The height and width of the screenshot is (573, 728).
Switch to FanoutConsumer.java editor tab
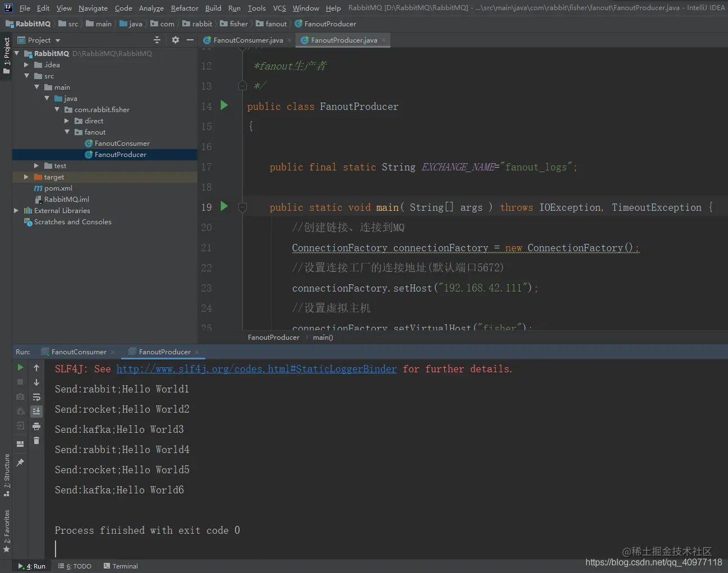tap(247, 40)
